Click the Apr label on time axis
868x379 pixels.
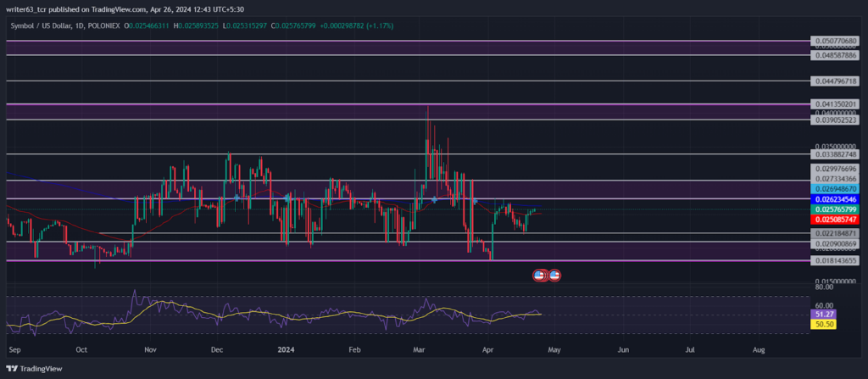[487, 350]
